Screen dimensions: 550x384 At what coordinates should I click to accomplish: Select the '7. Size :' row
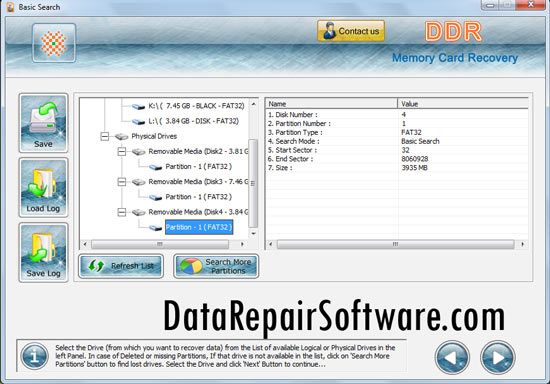(x=397, y=168)
